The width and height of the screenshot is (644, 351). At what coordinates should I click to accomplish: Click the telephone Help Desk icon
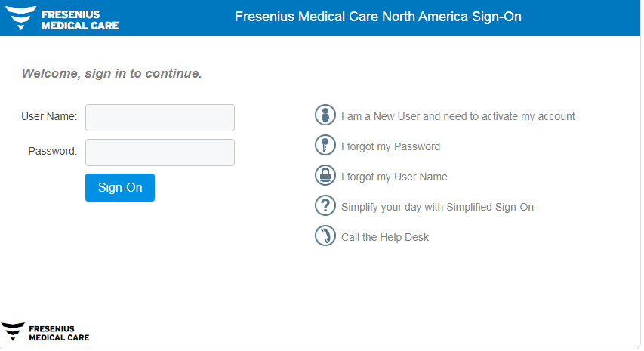click(325, 236)
